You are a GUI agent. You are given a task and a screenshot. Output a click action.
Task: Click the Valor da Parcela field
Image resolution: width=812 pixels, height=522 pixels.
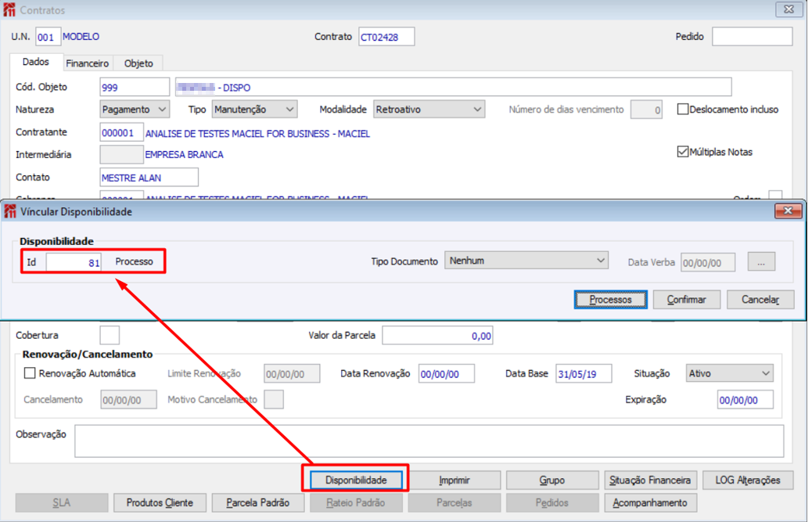(x=437, y=336)
